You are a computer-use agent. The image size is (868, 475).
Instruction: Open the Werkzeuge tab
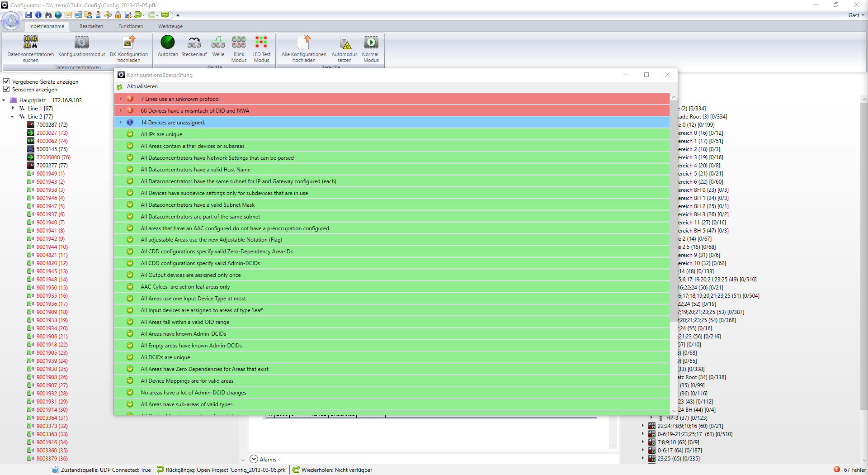coord(170,26)
